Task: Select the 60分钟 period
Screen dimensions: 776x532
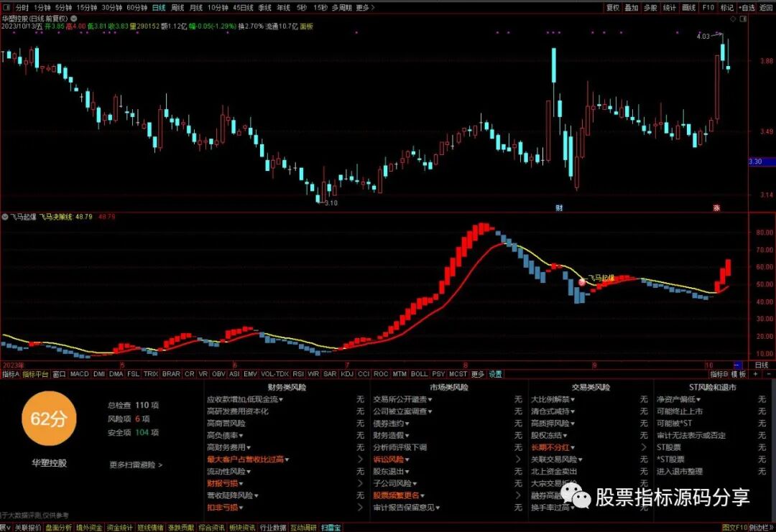Action: [x=137, y=8]
